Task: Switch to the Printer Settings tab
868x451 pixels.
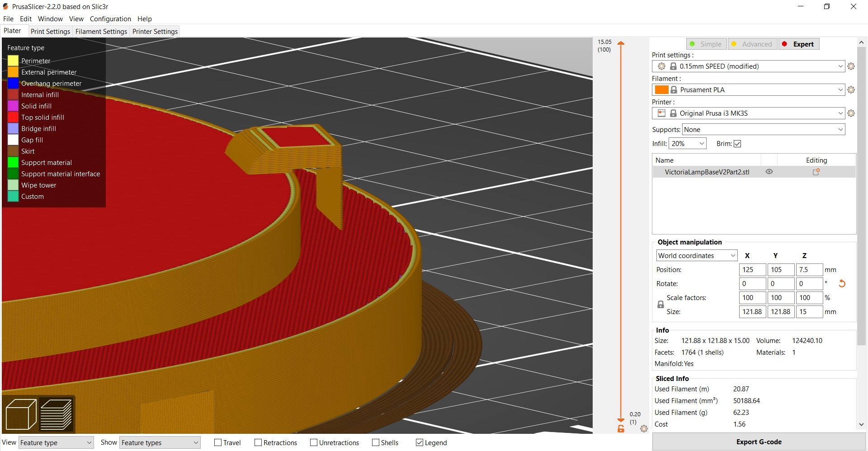Action: pyautogui.click(x=155, y=32)
